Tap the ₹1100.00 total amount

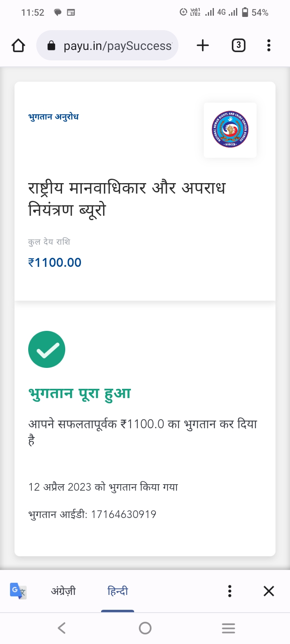pos(55,262)
